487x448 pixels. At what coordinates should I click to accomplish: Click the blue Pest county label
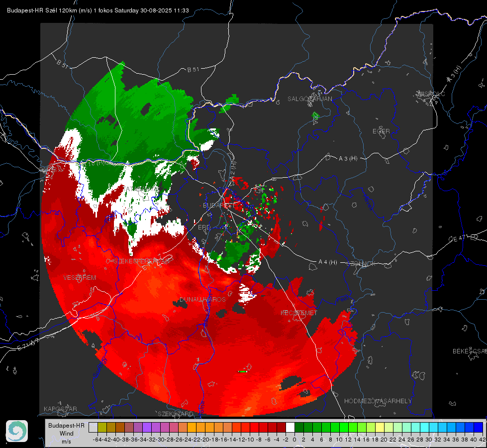pyautogui.click(x=343, y=299)
